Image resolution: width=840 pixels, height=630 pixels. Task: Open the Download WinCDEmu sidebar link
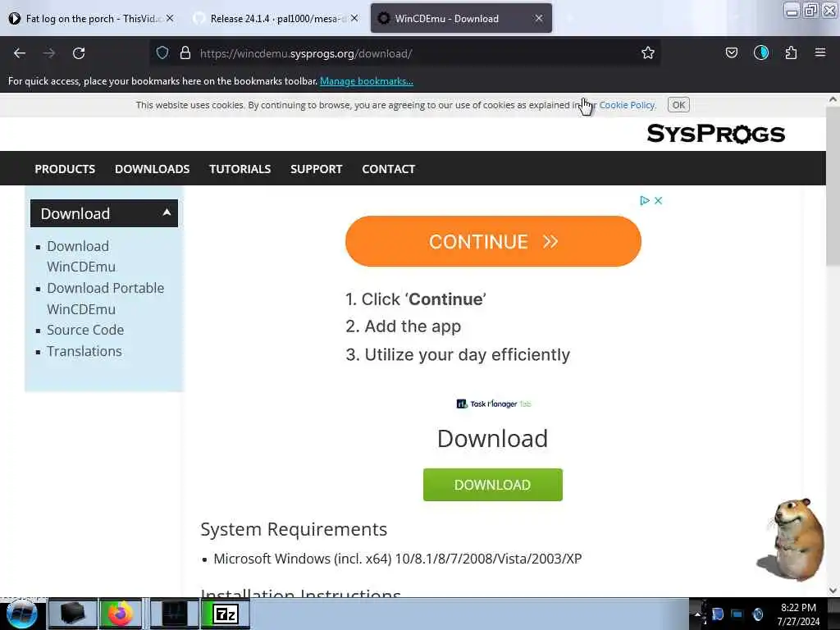click(x=81, y=256)
